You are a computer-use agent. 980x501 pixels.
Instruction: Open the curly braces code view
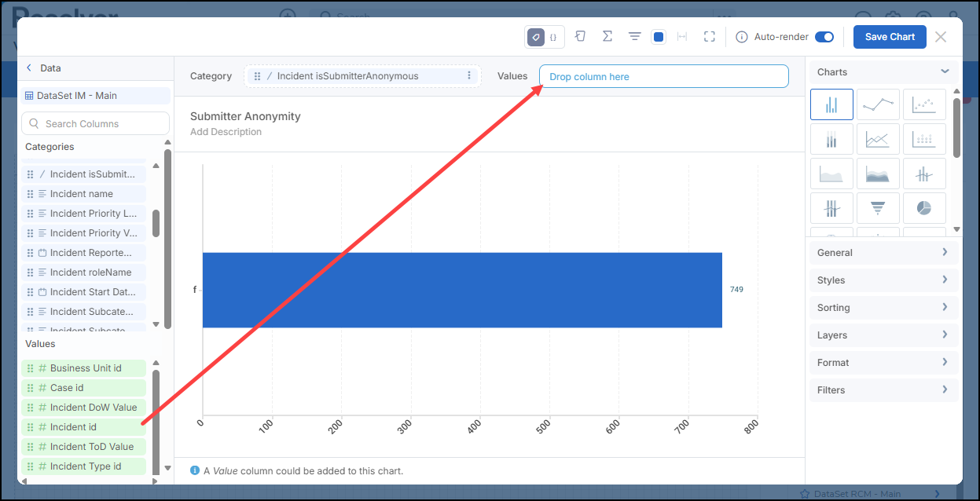coord(553,37)
